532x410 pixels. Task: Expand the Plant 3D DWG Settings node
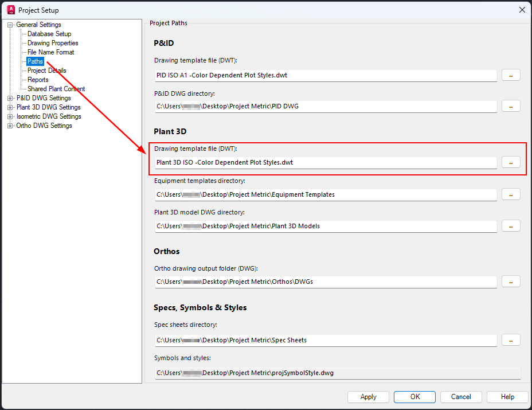pos(10,107)
